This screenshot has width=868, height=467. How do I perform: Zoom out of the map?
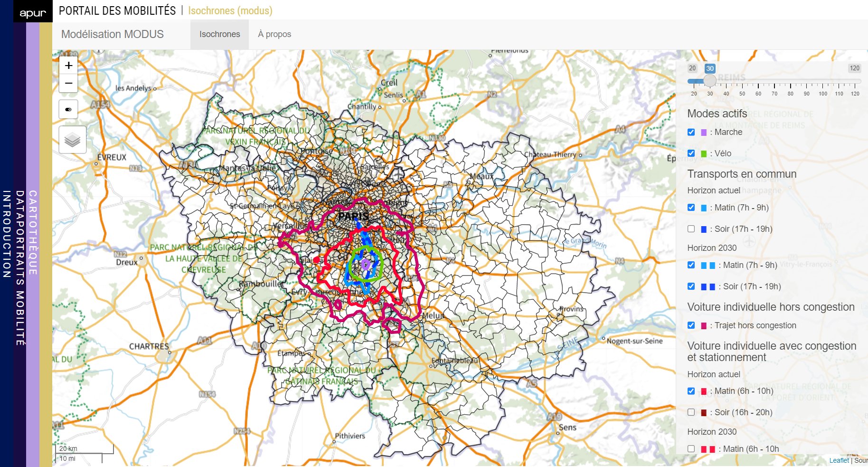pyautogui.click(x=68, y=83)
